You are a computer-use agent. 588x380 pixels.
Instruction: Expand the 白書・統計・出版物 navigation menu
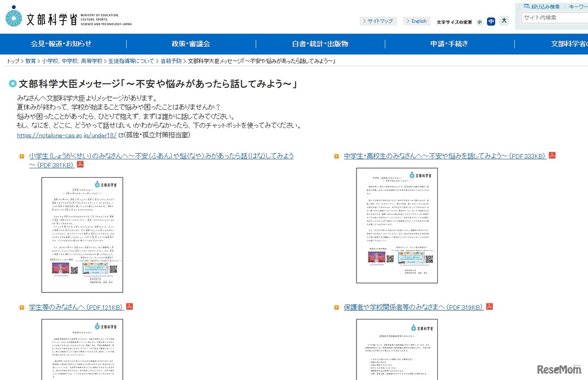coord(320,44)
